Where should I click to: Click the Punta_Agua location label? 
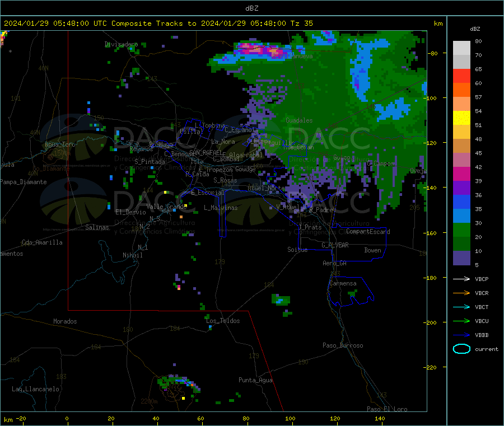point(255,381)
